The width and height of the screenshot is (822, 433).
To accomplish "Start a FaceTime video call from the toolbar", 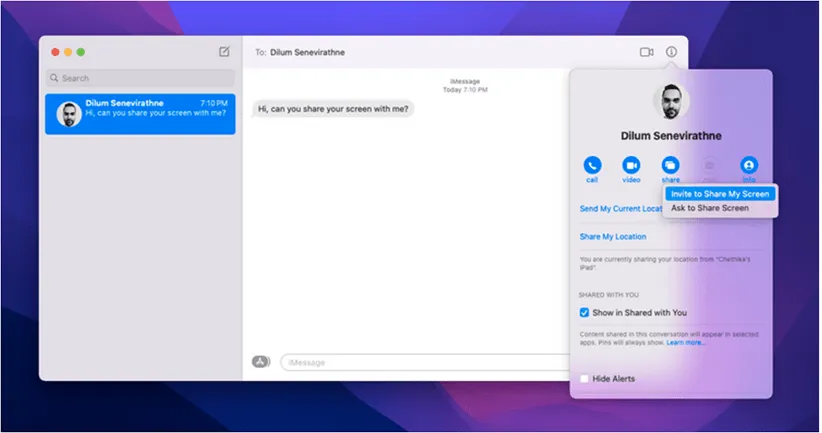I will pos(646,52).
